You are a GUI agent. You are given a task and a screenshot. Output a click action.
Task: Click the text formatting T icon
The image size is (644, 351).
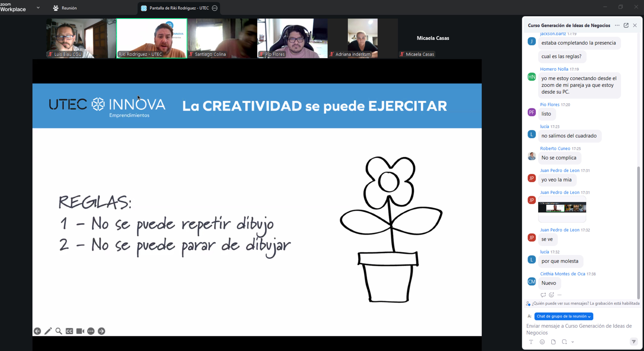coord(531,342)
